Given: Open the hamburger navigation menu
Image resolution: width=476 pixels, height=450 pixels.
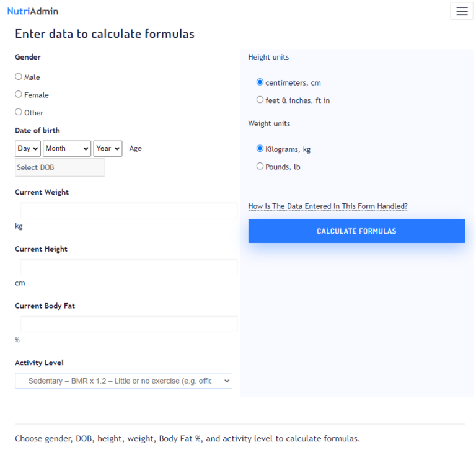Looking at the screenshot, I should point(461,11).
